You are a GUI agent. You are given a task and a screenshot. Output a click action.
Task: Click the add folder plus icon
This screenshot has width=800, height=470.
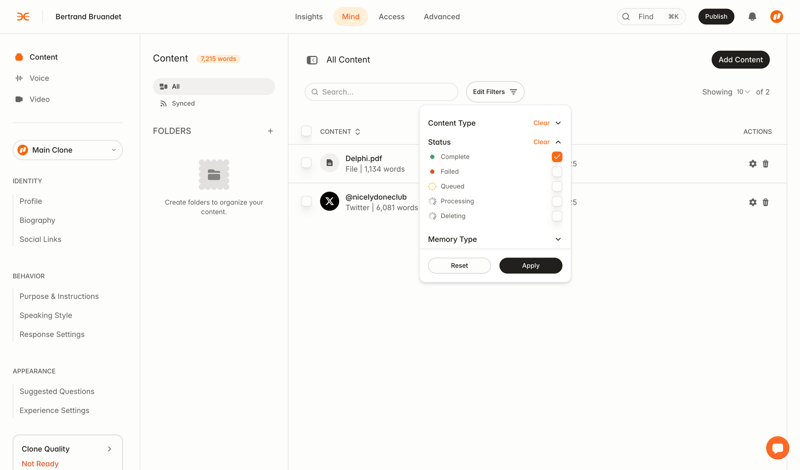(x=270, y=131)
